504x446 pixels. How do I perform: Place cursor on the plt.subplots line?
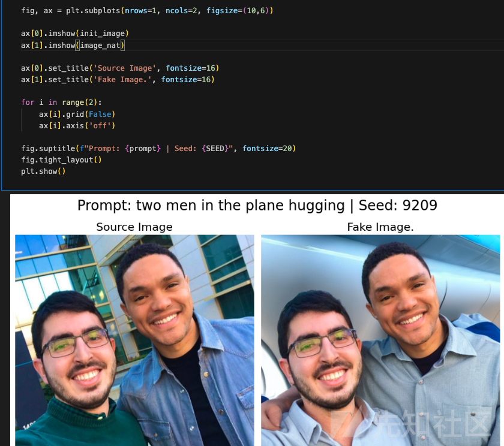click(x=147, y=11)
